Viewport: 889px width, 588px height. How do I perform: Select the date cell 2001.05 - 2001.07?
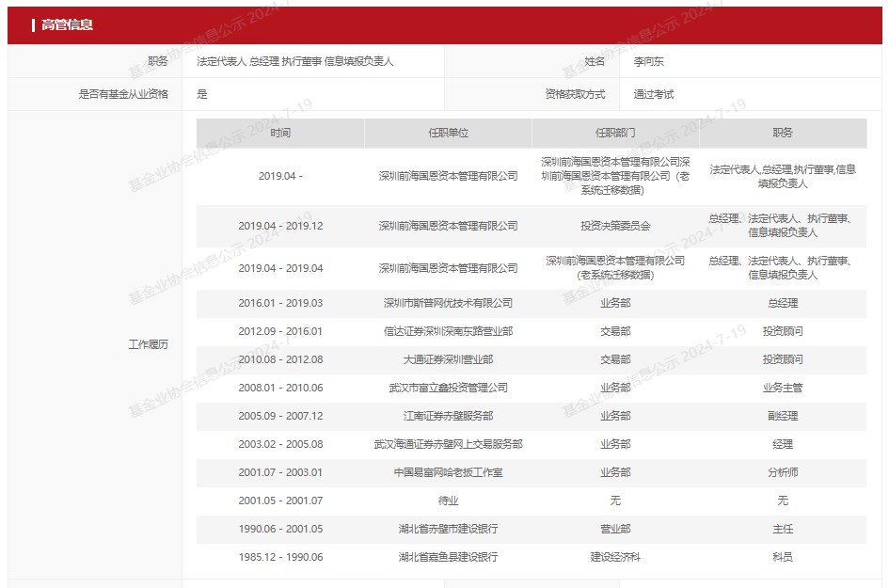280,501
